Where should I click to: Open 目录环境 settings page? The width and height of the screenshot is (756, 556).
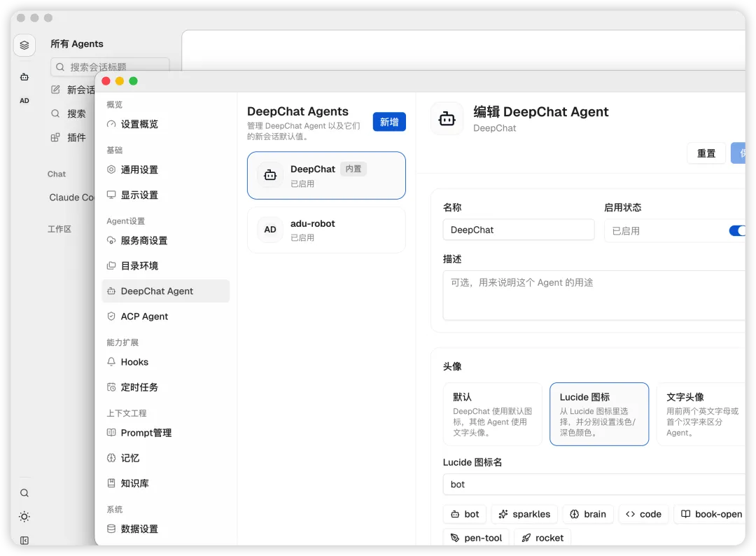pyautogui.click(x=165, y=265)
